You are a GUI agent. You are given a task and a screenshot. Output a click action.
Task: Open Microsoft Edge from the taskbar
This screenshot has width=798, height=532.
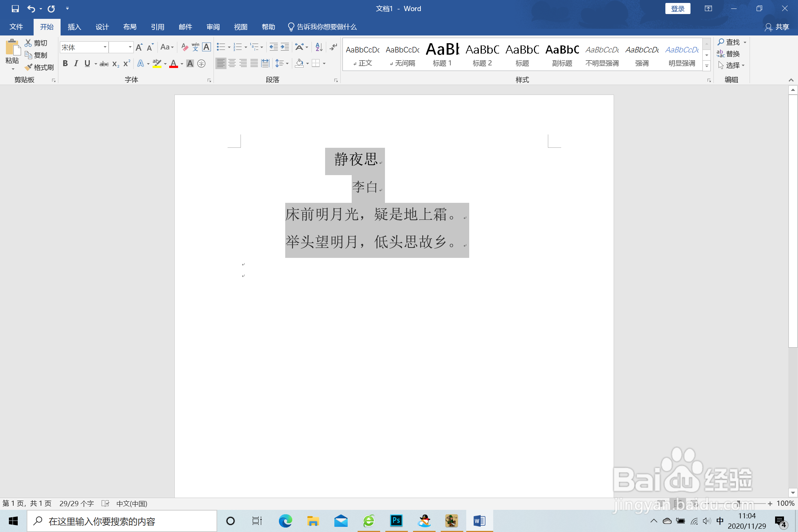click(x=285, y=521)
